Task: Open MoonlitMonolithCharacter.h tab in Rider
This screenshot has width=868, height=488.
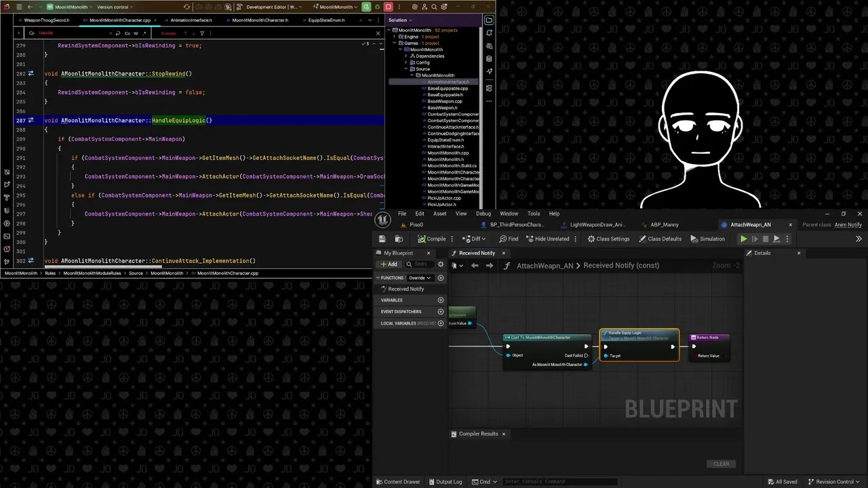Action: pos(260,20)
